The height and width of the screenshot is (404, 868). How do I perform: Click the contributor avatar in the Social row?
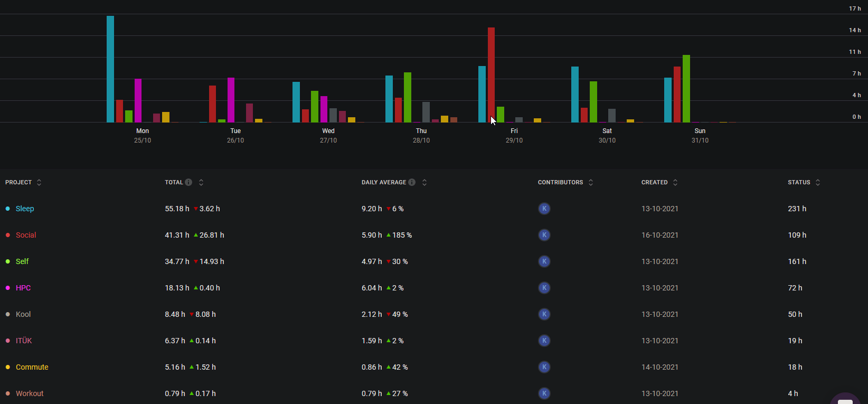tap(544, 235)
